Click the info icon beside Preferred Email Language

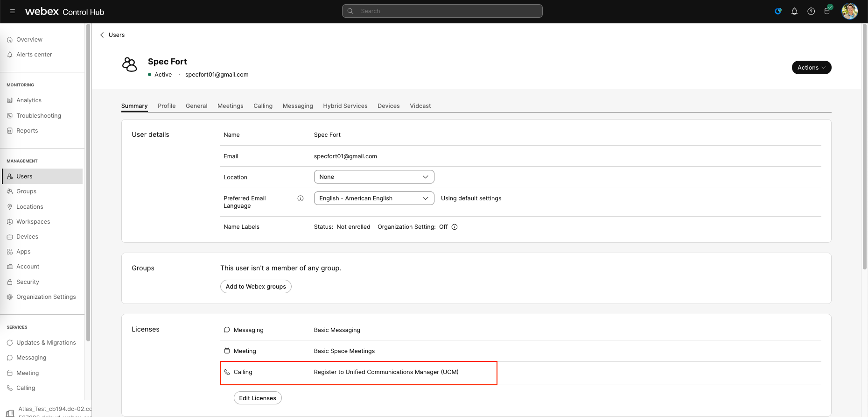(301, 198)
